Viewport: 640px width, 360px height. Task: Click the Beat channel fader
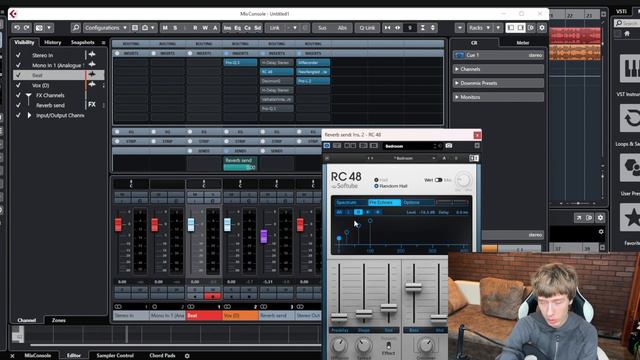pos(191,224)
